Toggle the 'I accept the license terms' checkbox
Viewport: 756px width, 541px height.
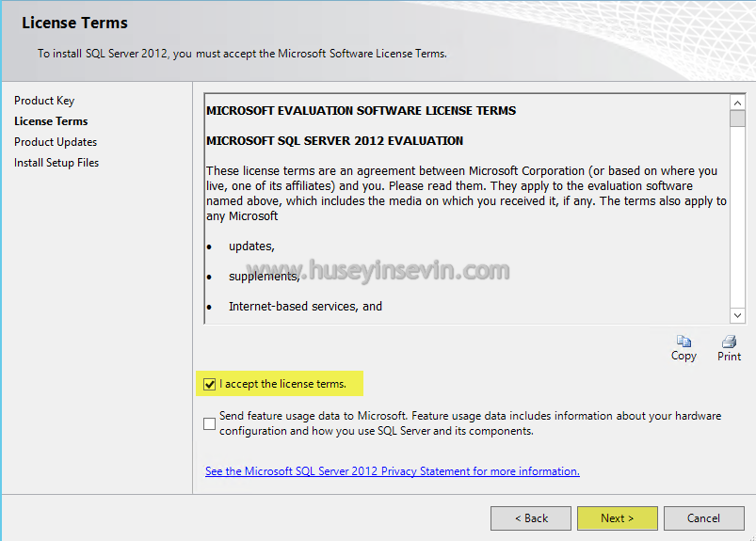point(209,385)
